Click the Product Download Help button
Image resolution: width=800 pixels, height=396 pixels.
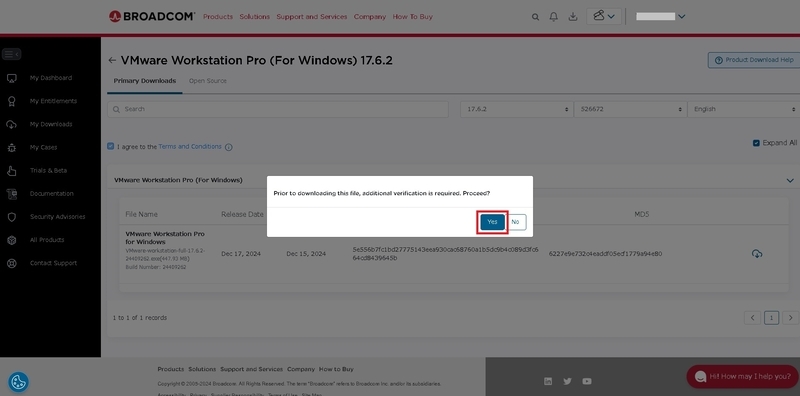(x=754, y=60)
